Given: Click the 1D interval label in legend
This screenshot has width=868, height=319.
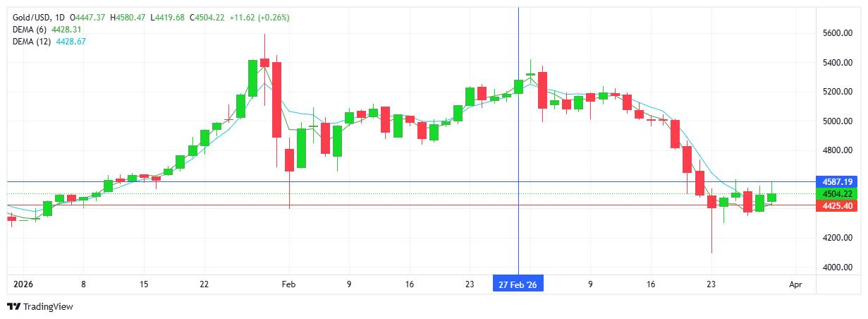Looking at the screenshot, I should tap(59, 17).
